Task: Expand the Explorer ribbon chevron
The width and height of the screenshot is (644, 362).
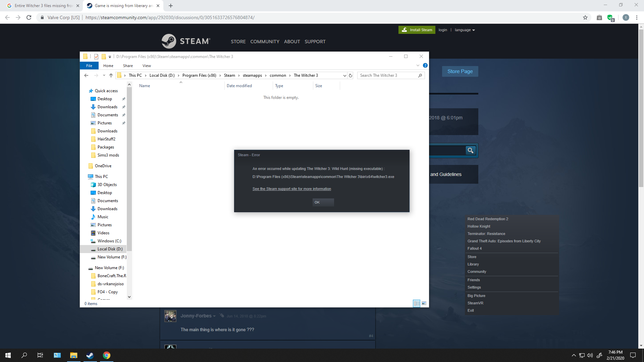Action: [x=418, y=65]
